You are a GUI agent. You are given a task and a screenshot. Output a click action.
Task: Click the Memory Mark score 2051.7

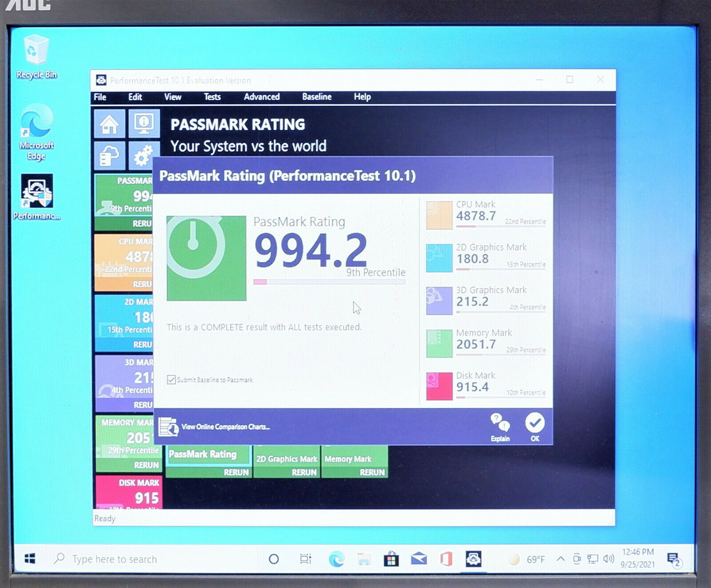476,344
